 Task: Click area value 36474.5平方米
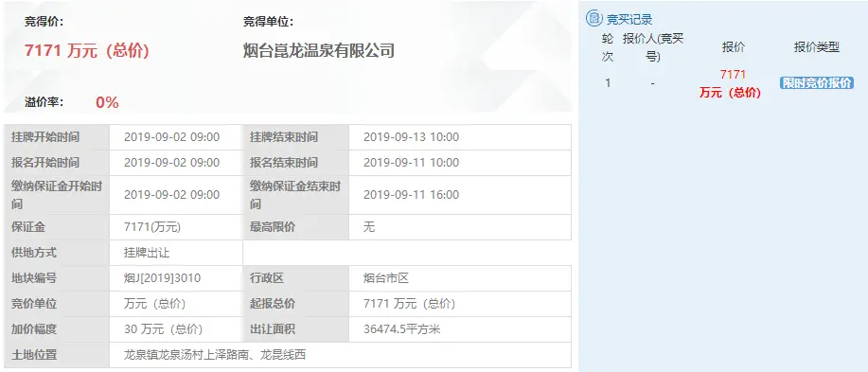click(402, 329)
